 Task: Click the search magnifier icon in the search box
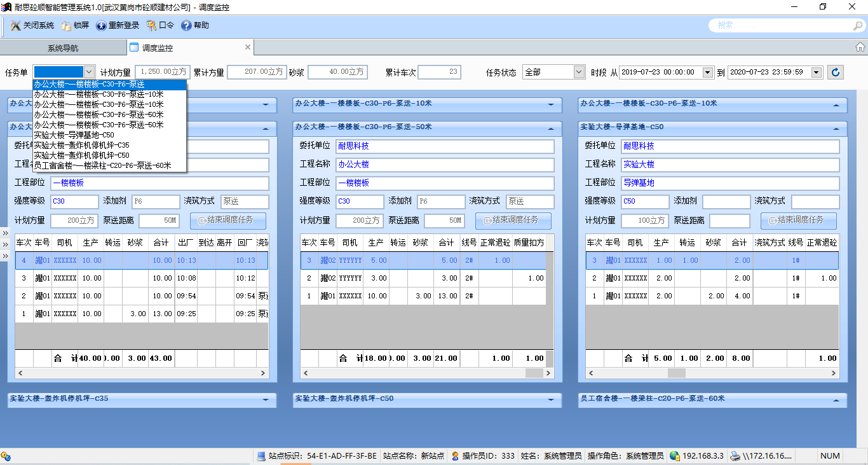(x=857, y=26)
